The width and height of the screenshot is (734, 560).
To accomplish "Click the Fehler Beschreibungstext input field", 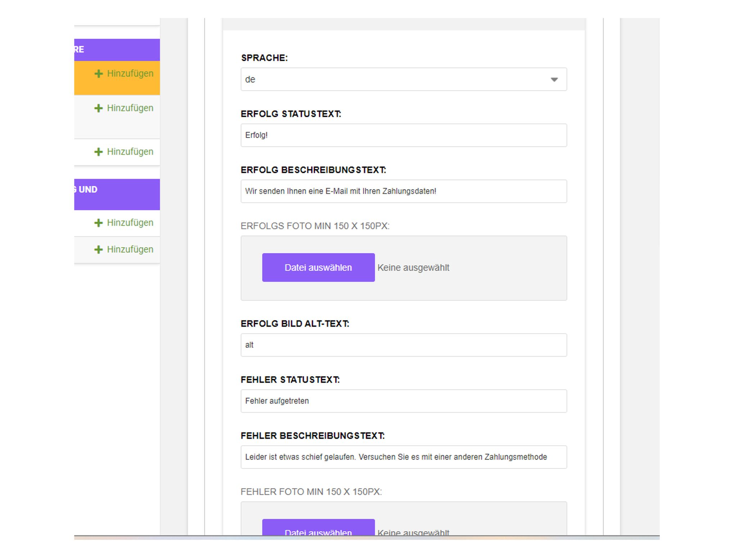I will pos(403,457).
